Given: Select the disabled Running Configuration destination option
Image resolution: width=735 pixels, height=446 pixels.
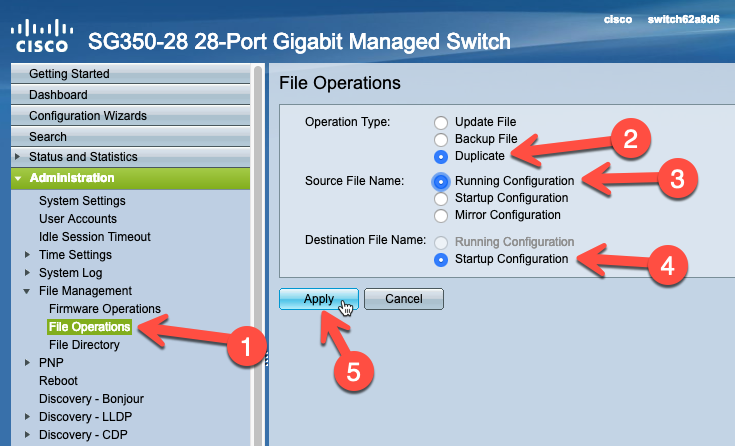Looking at the screenshot, I should (441, 242).
